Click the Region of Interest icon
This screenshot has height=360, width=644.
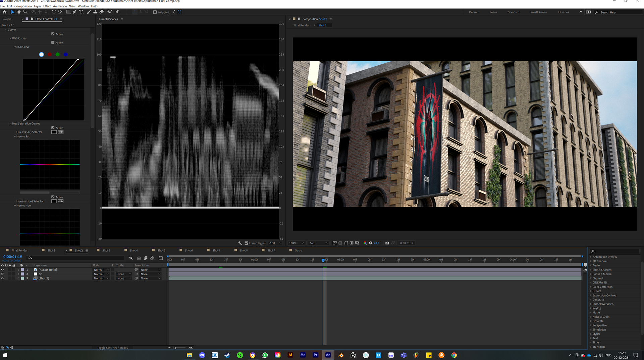click(352, 243)
